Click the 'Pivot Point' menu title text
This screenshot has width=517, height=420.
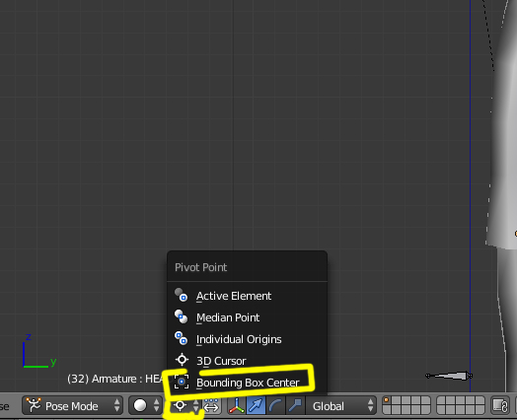click(201, 267)
